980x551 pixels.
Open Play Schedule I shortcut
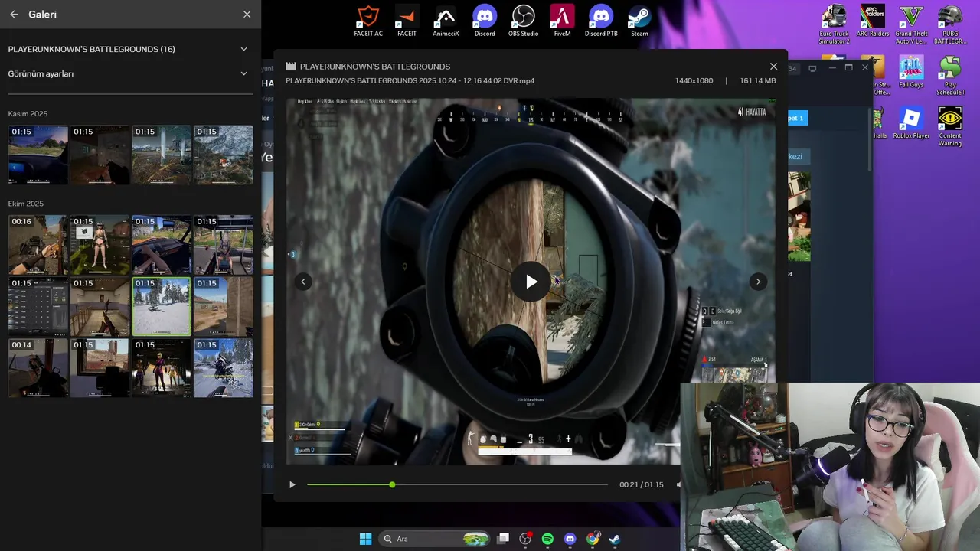(950, 76)
